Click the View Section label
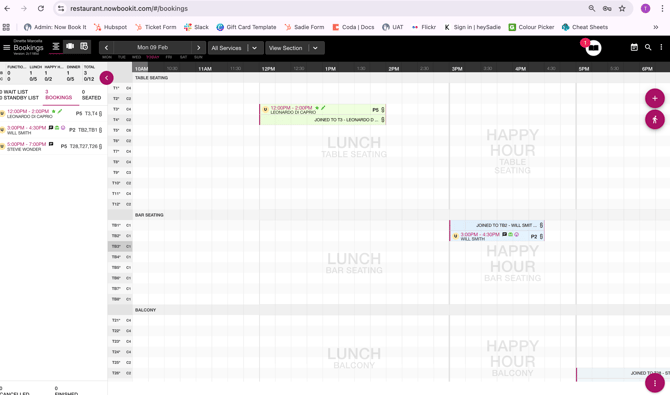The width and height of the screenshot is (670, 395). pyautogui.click(x=285, y=48)
